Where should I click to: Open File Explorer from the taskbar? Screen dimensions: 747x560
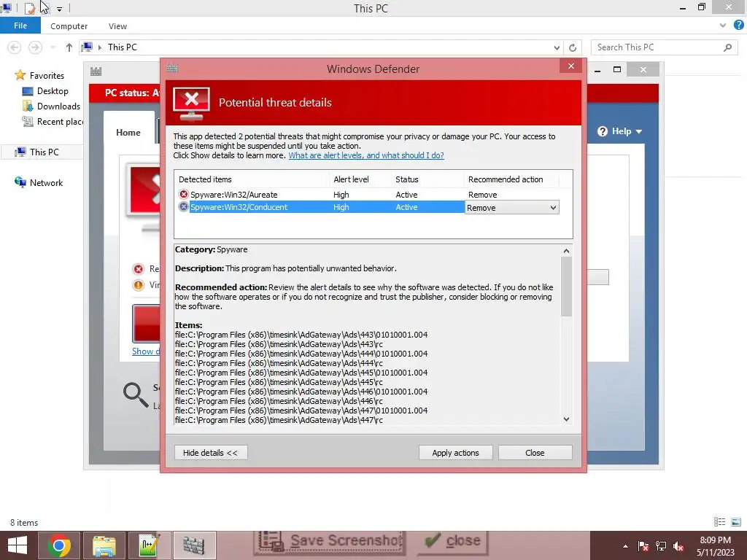[104, 545]
